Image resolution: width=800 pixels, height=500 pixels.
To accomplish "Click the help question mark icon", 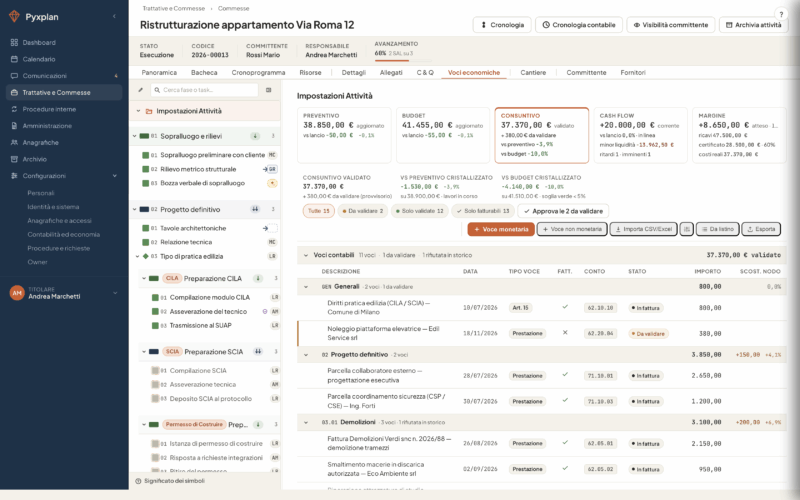I will tap(781, 14).
